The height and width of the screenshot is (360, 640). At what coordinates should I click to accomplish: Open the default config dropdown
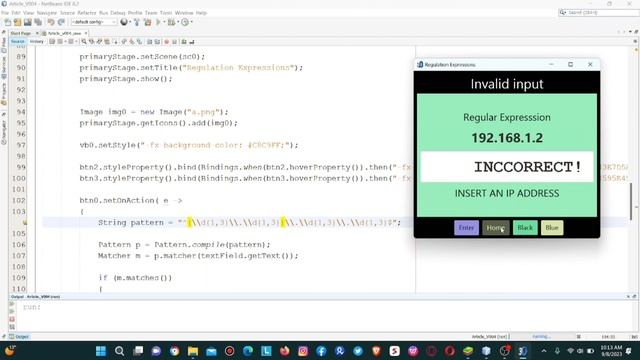pos(94,22)
